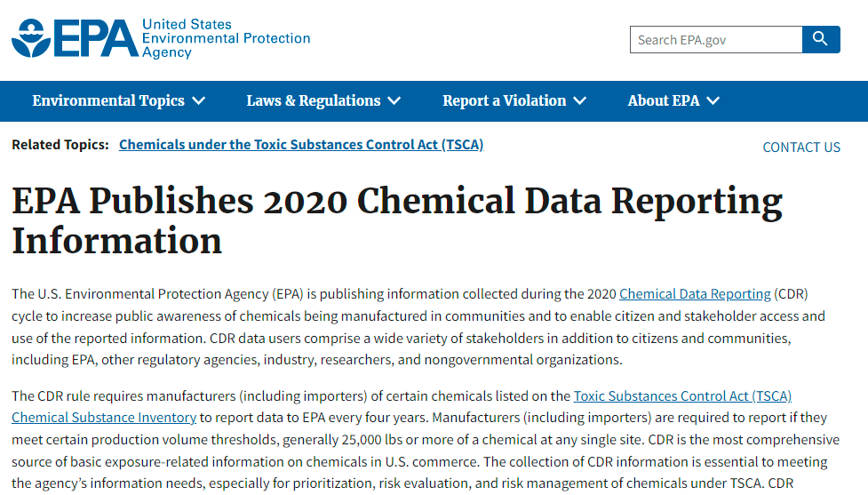Expand the Laws & Regulations chevron
The width and height of the screenshot is (868, 495).
pos(394,101)
